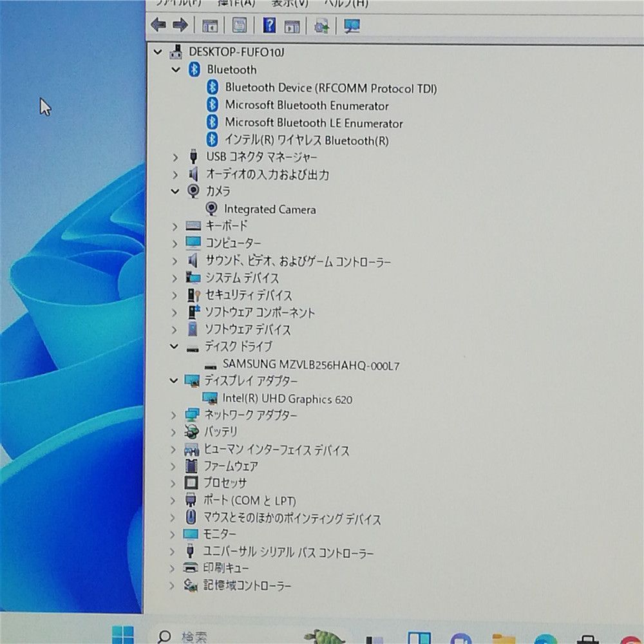Select the コンピューター row label
Screen dimensions: 644x644
pos(233,243)
